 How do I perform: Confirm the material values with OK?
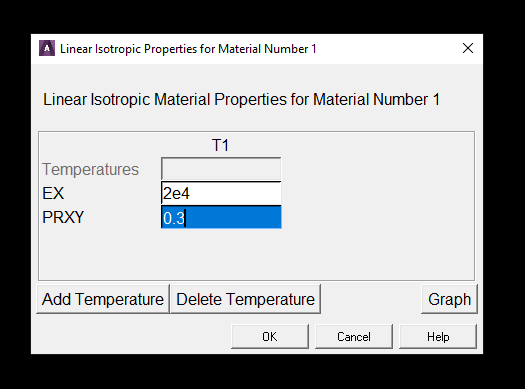[270, 336]
